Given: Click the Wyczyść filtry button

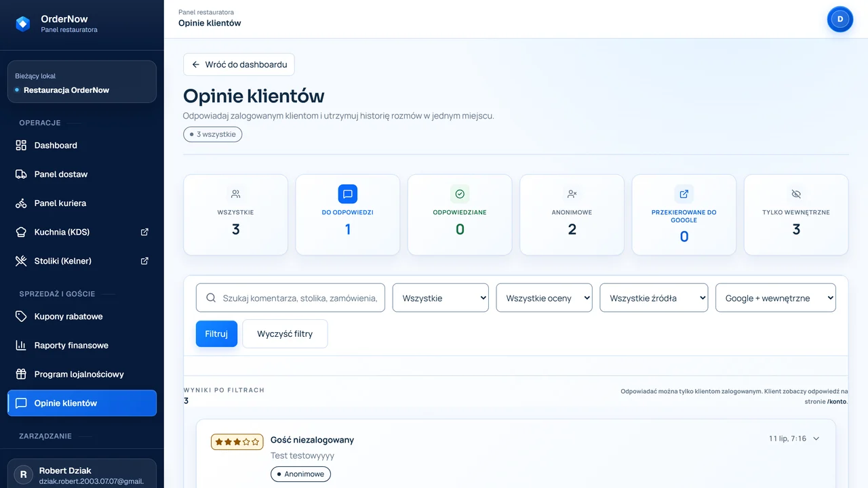Looking at the screenshot, I should 285,333.
